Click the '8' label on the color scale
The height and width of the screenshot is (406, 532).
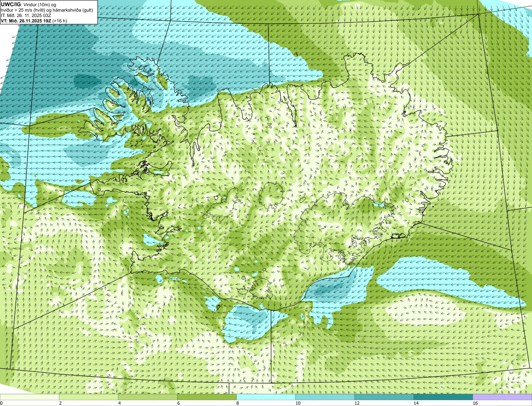237,403
